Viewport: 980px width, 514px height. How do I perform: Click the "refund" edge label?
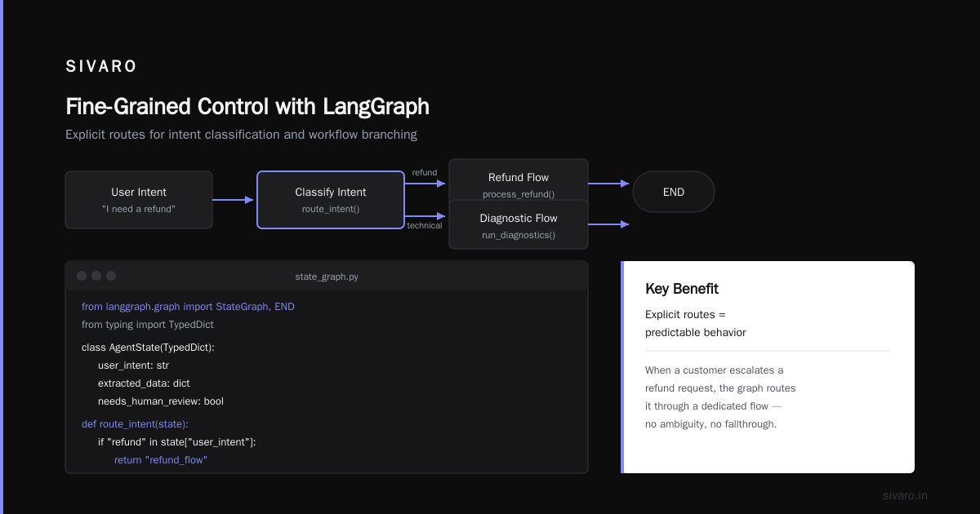point(425,173)
